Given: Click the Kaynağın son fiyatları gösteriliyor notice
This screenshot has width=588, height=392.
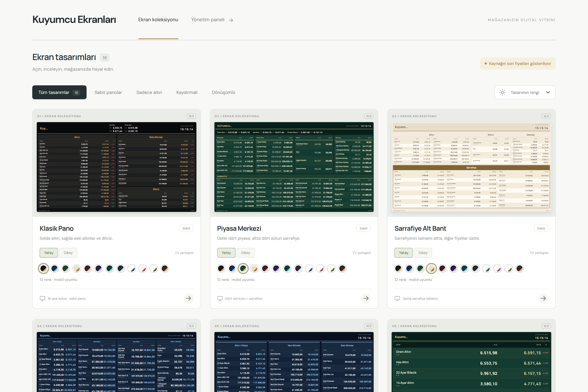Looking at the screenshot, I should click(x=518, y=63).
